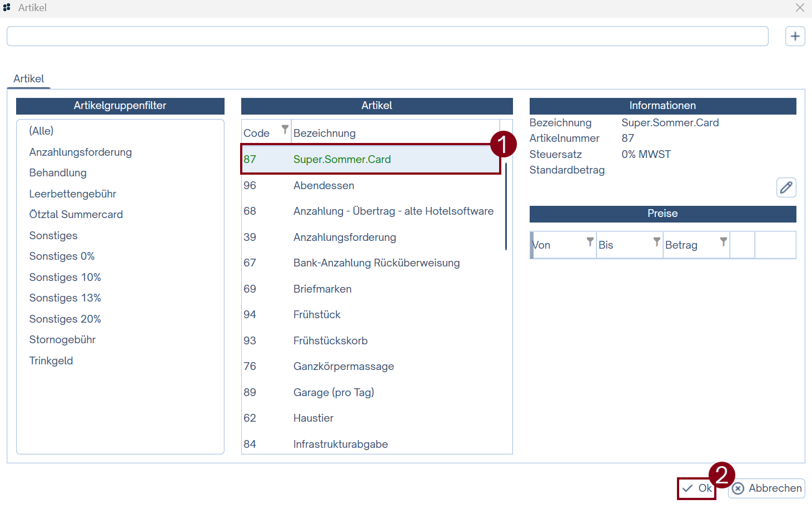This screenshot has width=812, height=509.
Task: Select the Frühstückskorb article
Action: (x=330, y=341)
